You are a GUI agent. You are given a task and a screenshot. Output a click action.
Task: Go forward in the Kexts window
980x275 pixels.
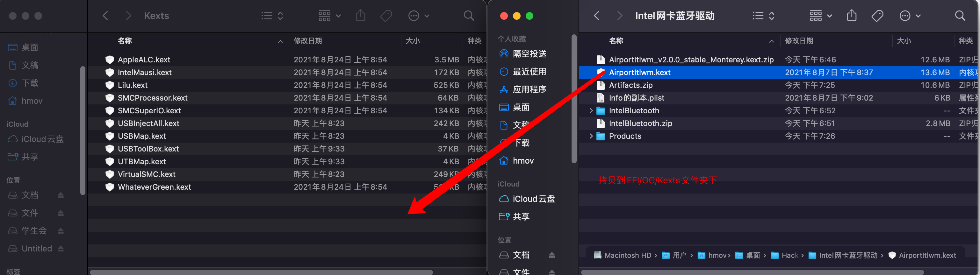pyautogui.click(x=128, y=16)
